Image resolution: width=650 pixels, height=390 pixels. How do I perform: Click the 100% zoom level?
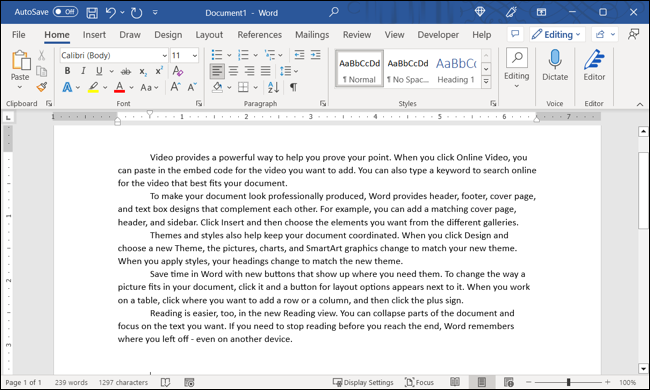point(627,382)
